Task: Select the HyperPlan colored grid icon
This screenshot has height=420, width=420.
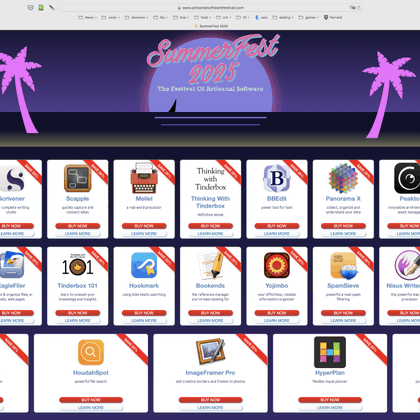Action: click(x=330, y=352)
